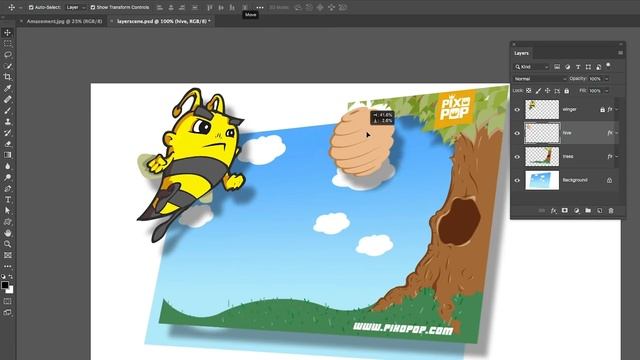This screenshot has width=640, height=360.
Task: Click the Fill 100% field
Action: (596, 91)
